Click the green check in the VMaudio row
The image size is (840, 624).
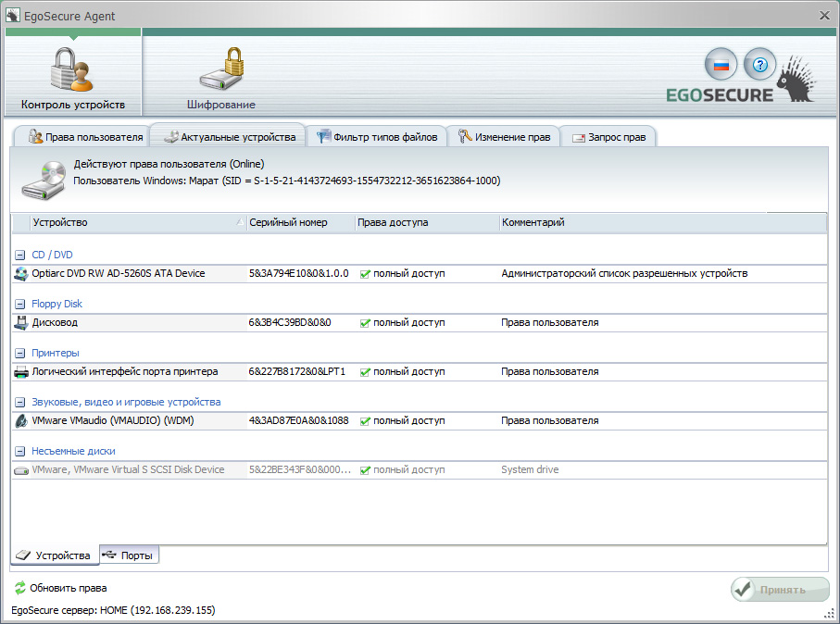click(365, 421)
